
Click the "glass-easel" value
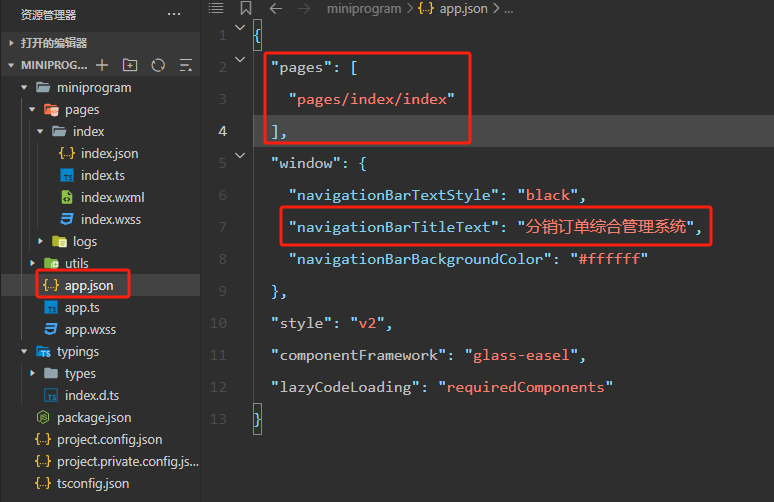pyautogui.click(x=521, y=355)
